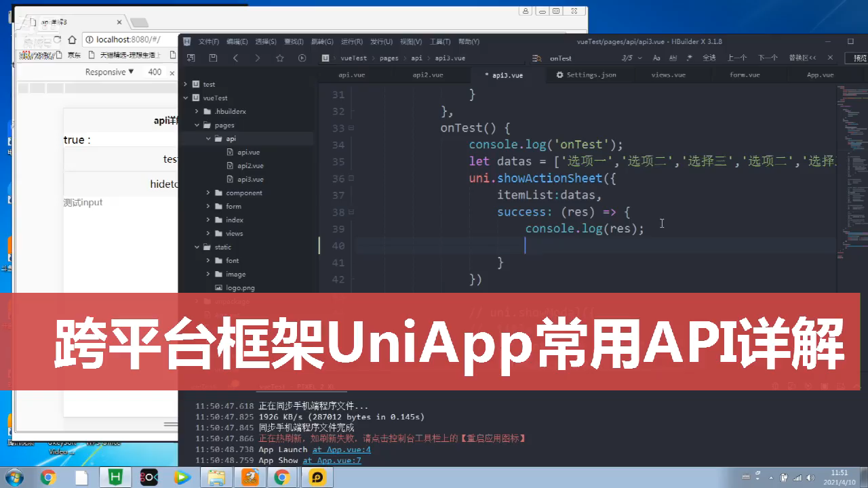Click the browser home icon
The image size is (868, 488).
[x=72, y=40]
